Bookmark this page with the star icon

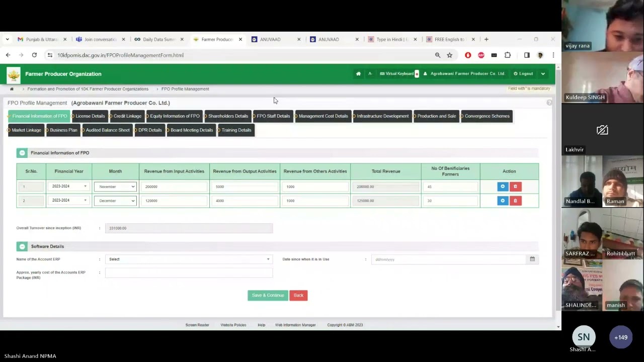click(x=449, y=55)
